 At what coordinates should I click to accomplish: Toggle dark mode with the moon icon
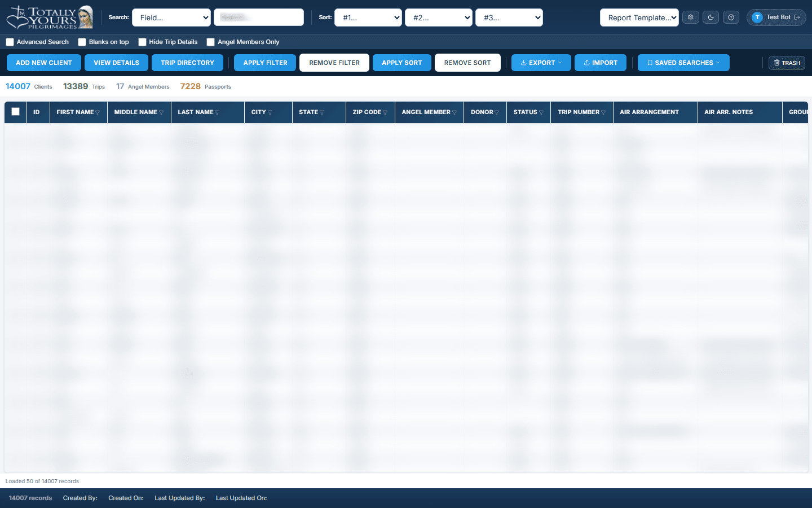pyautogui.click(x=710, y=17)
